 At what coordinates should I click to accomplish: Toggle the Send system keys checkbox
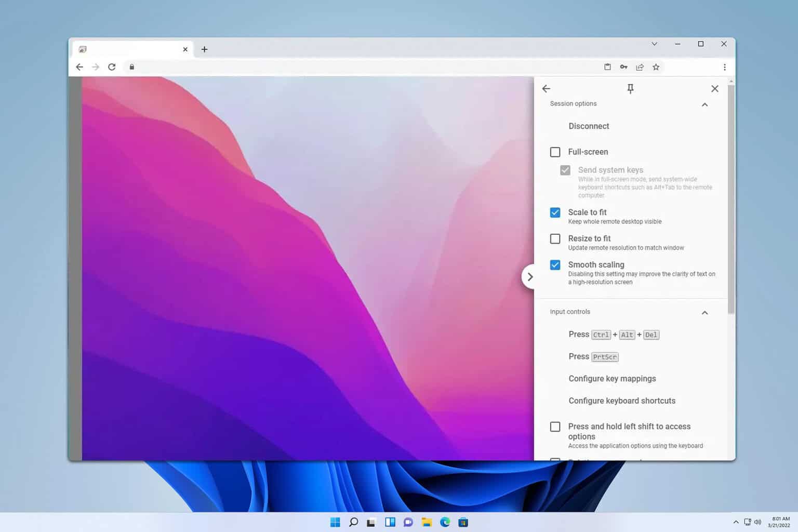point(565,170)
